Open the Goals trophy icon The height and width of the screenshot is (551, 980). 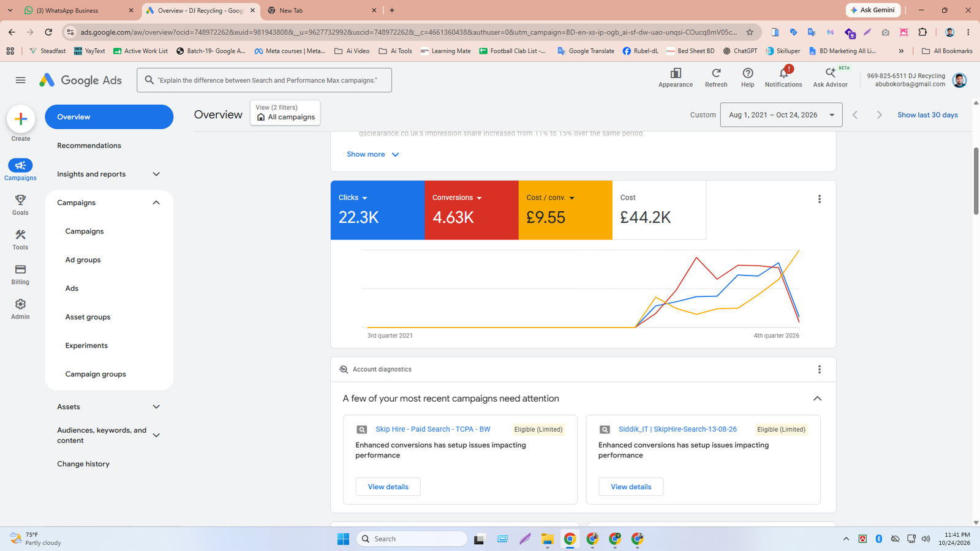click(x=20, y=200)
